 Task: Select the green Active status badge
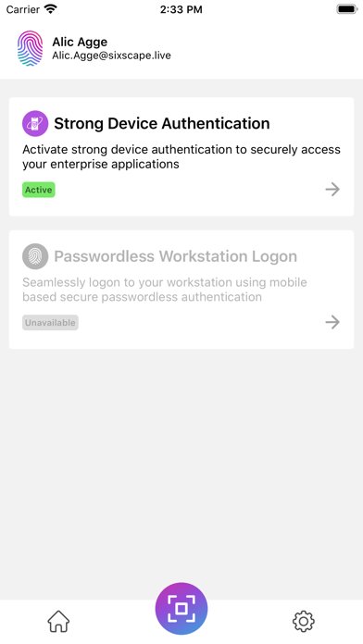[x=39, y=190]
